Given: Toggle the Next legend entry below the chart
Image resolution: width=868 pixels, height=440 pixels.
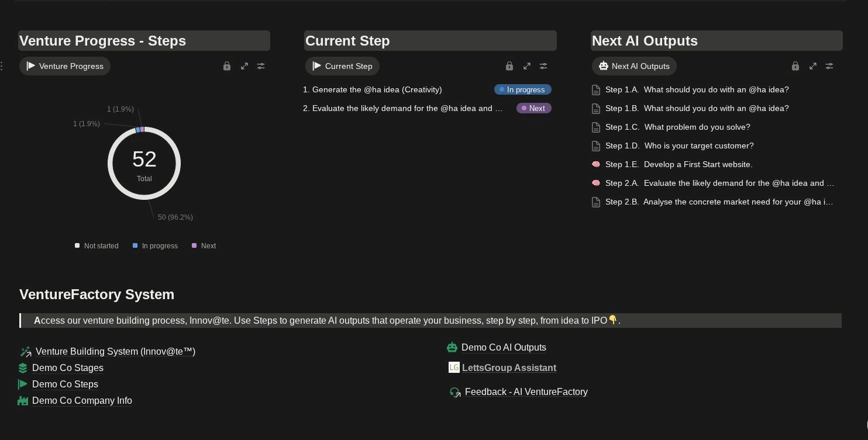Looking at the screenshot, I should click(204, 245).
